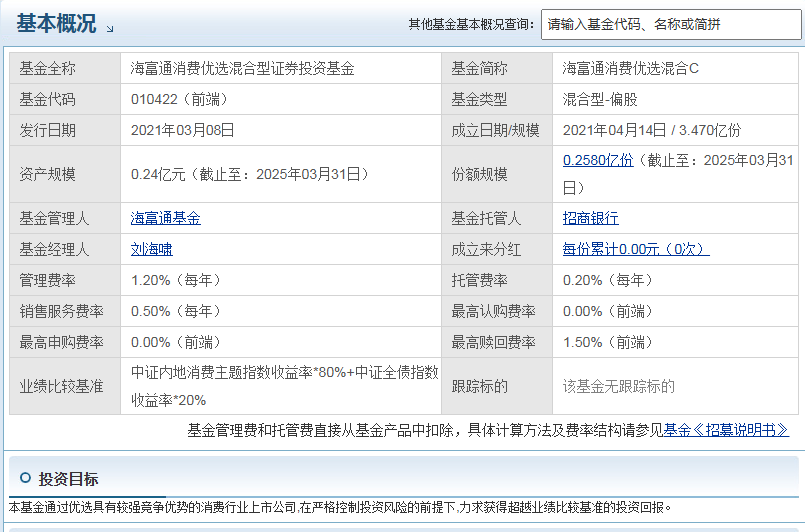Select fund code 010422（前端）
Viewport: 805px width, 532px height.
[x=180, y=99]
